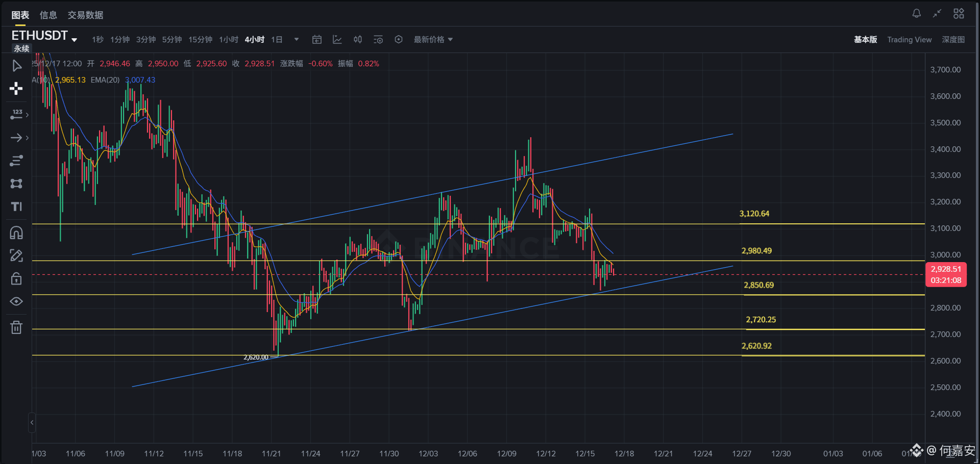Click the 3,000.00 price axis label
This screenshot has width=980, height=464.
[945, 255]
